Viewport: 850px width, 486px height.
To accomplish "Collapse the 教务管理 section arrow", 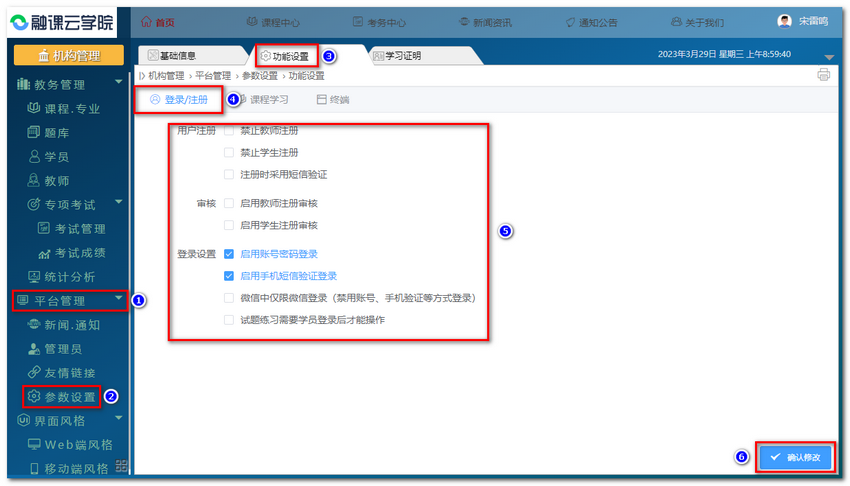I will 119,82.
